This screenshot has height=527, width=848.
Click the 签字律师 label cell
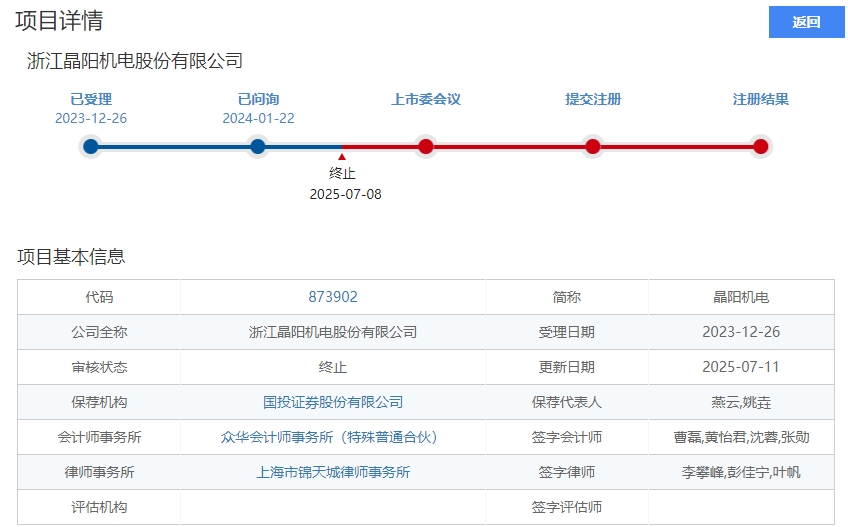tap(567, 472)
